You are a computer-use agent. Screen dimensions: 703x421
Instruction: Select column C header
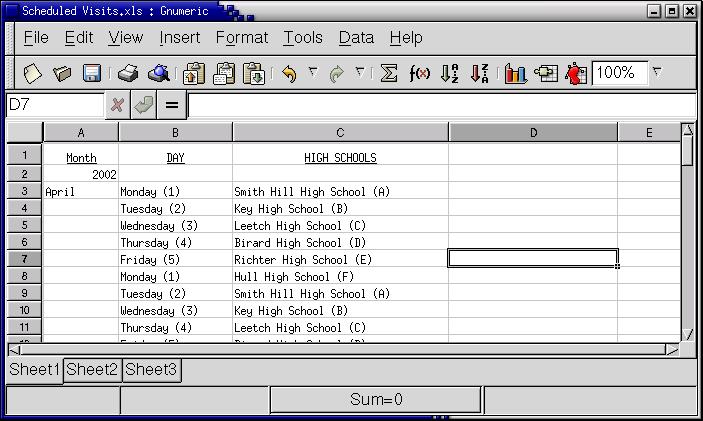tap(340, 133)
